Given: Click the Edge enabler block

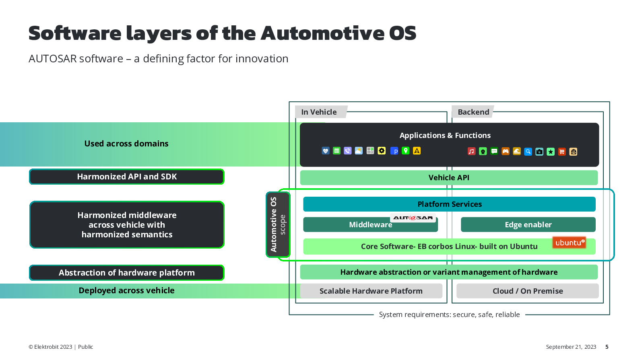Looking at the screenshot, I should [528, 225].
